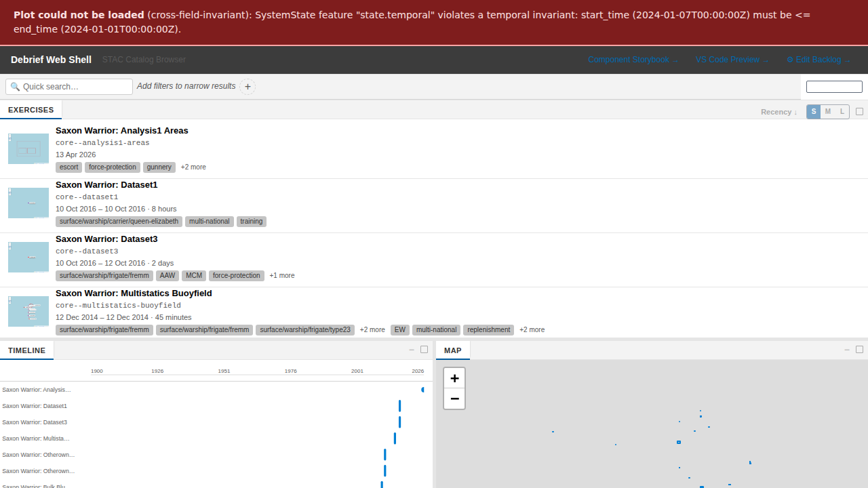Click Dataset1 timeline bar
The image size is (868, 488).
(x=399, y=406)
